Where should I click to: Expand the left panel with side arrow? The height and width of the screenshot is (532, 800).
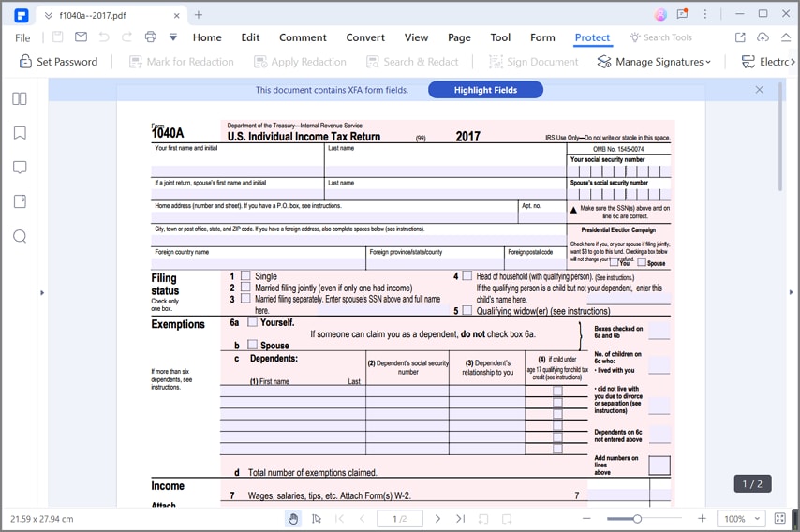[42, 293]
